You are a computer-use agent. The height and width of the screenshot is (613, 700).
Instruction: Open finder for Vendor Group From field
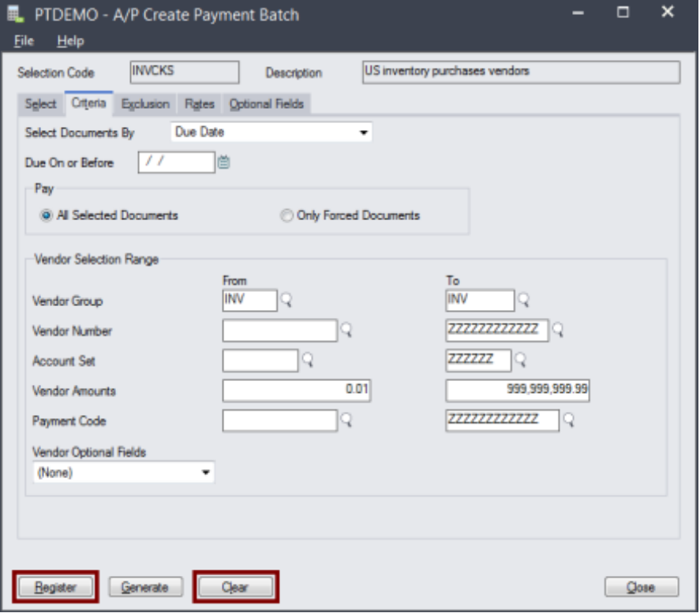[x=286, y=300]
